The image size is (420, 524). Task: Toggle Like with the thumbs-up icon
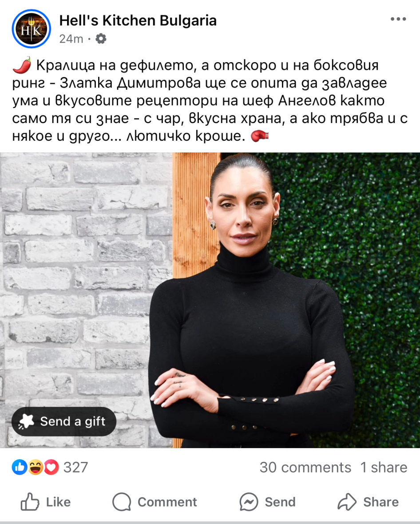point(30,502)
